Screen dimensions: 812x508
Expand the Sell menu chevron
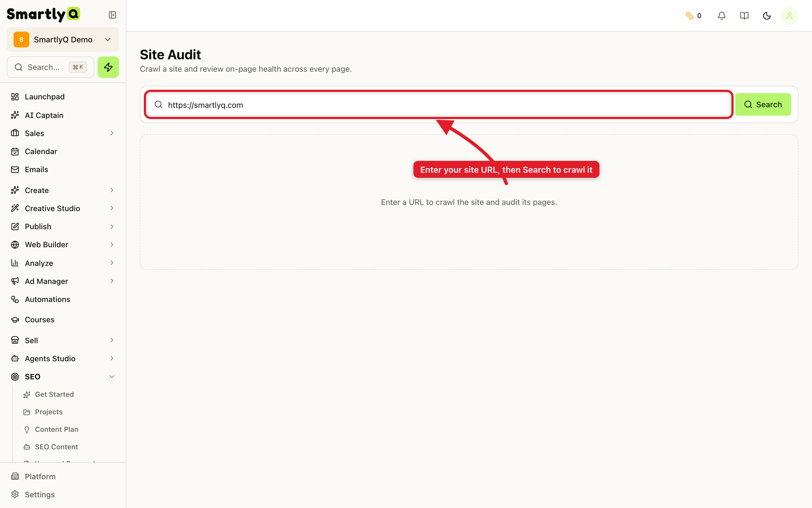(112, 340)
